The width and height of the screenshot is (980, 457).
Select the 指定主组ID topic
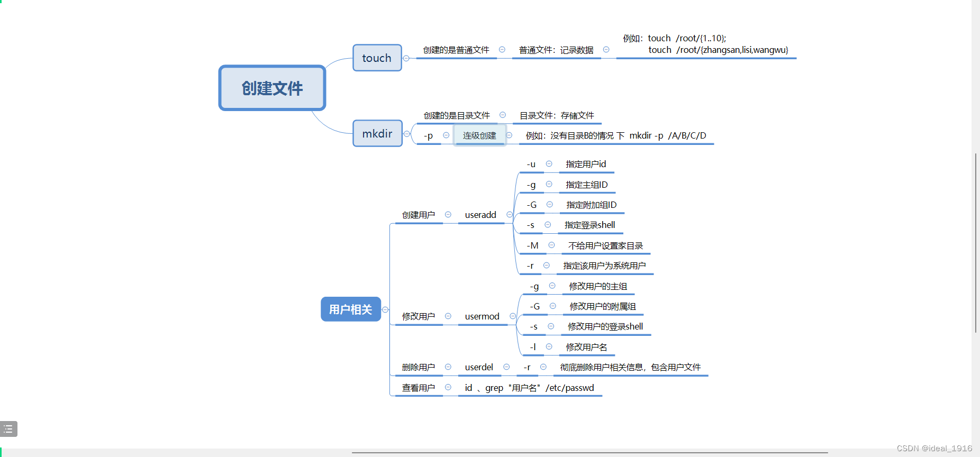tap(587, 185)
